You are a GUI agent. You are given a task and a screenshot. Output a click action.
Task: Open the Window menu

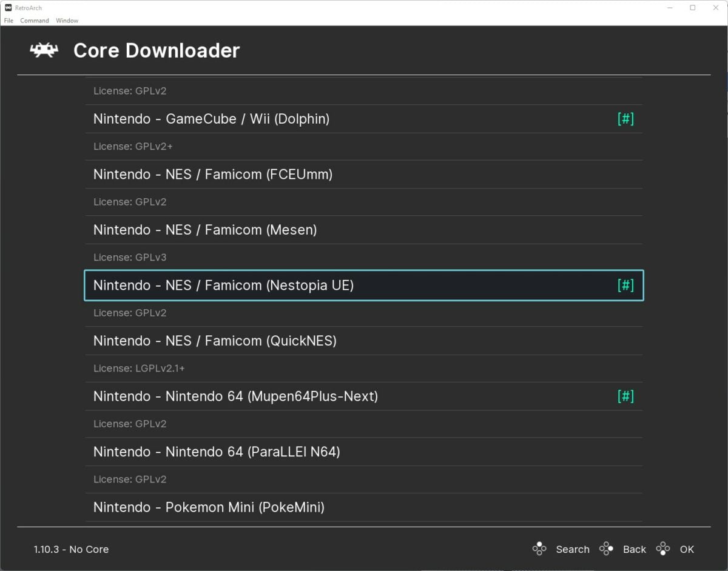[67, 20]
